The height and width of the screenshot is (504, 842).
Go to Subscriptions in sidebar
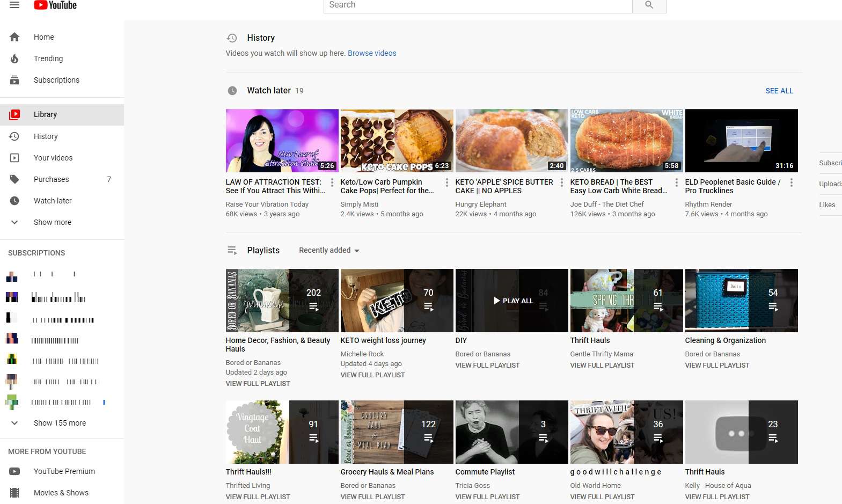click(56, 80)
